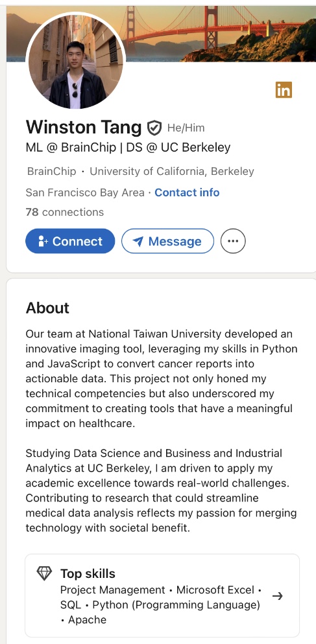Image resolution: width=316 pixels, height=644 pixels.
Task: Click the BrainChip company label
Action: pos(52,171)
